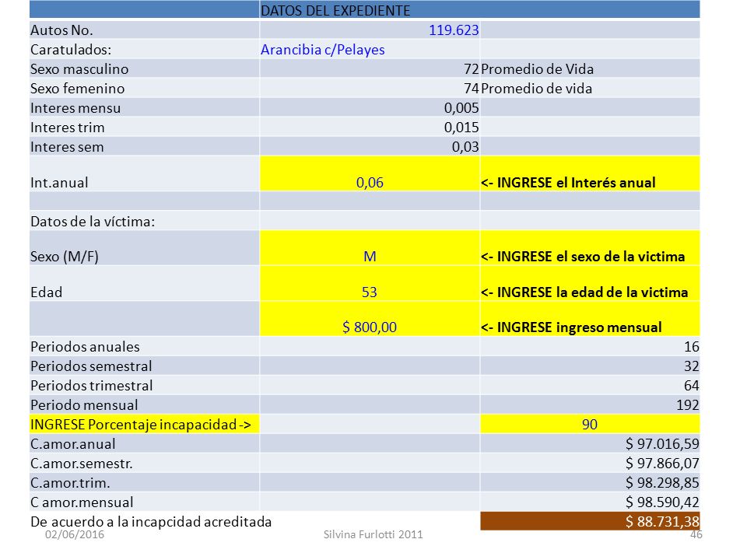The height and width of the screenshot is (560, 747).
Task: Click the 0,005 monthly interest value
Action: tap(461, 108)
